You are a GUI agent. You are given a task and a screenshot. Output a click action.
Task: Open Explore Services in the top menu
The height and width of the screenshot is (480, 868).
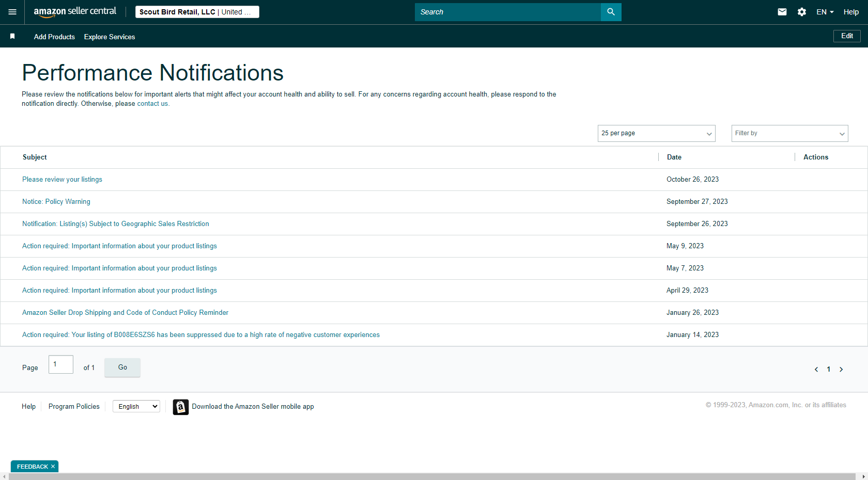coord(110,37)
